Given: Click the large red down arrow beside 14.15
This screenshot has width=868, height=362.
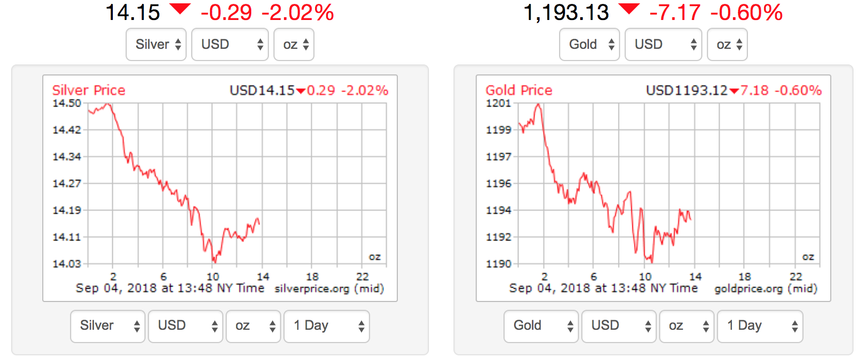Looking at the screenshot, I should 180,9.
